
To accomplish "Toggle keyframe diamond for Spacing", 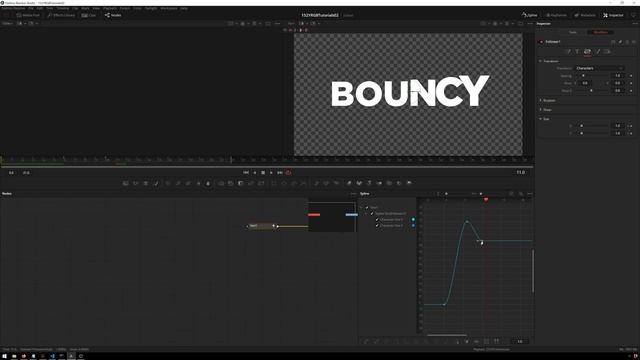I will point(631,76).
